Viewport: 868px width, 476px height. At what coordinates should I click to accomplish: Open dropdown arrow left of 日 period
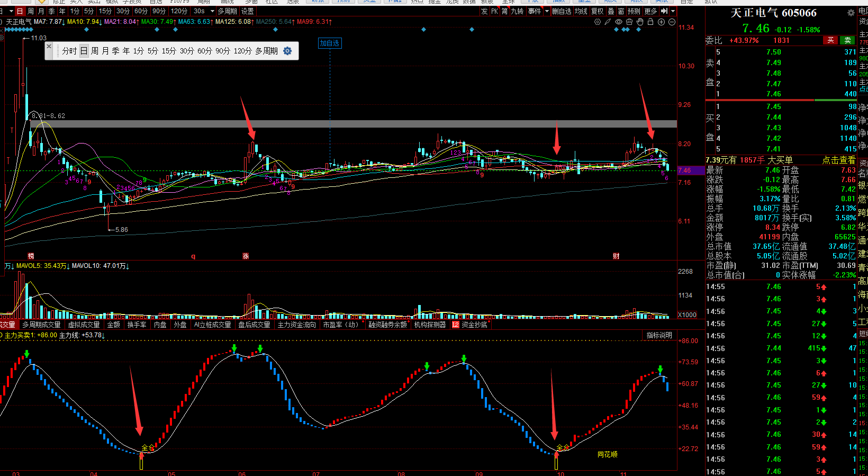click(x=11, y=11)
